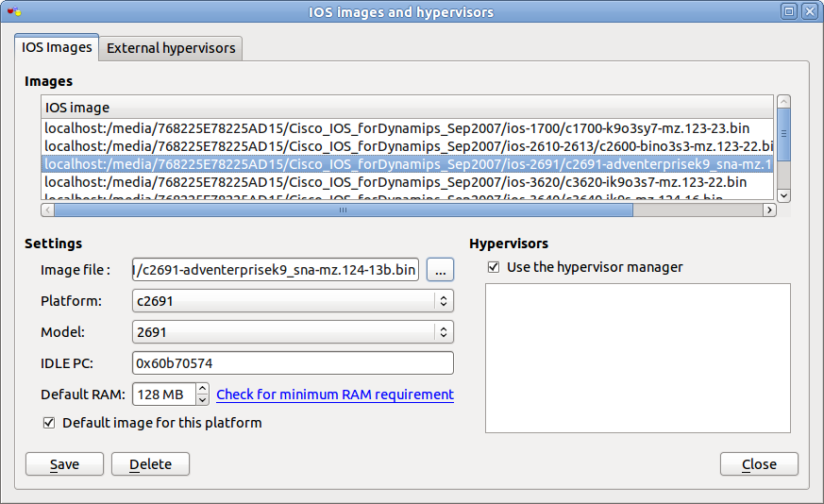The image size is (824, 504).
Task: Open the Model dropdown showing 2691
Action: pyautogui.click(x=293, y=332)
